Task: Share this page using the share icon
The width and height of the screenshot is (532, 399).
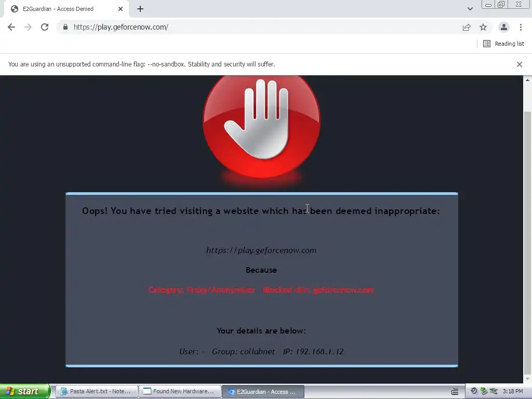Action: pyautogui.click(x=467, y=27)
